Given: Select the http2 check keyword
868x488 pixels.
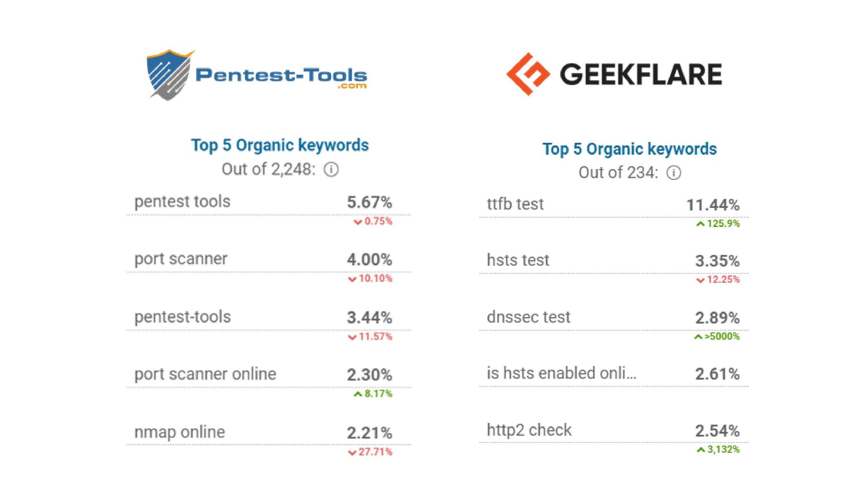Looking at the screenshot, I should (529, 430).
